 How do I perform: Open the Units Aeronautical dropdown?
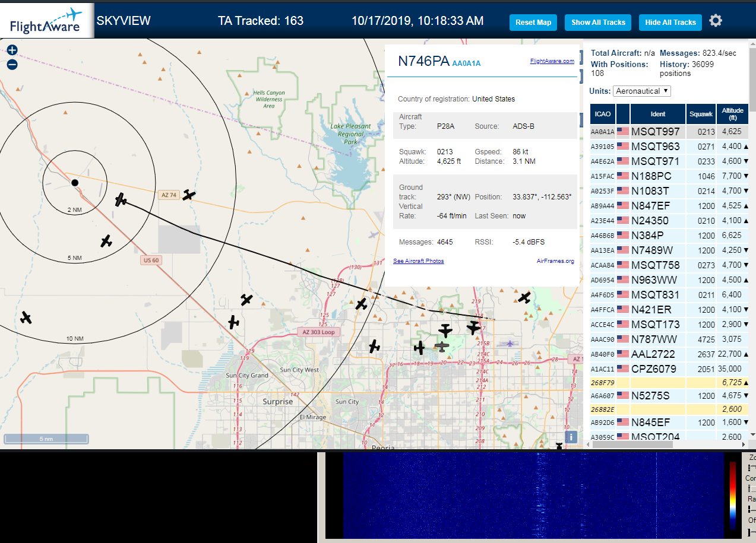point(642,91)
